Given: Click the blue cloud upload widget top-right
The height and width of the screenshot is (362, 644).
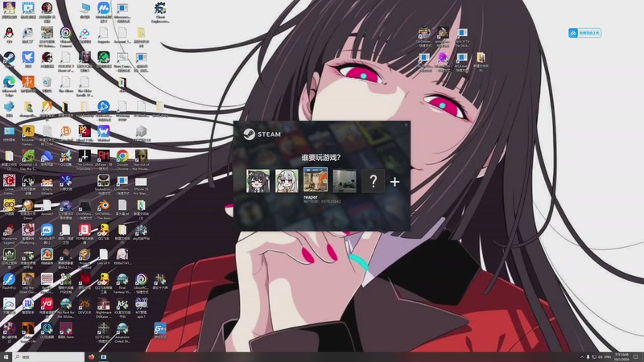Looking at the screenshot, I should [x=585, y=33].
